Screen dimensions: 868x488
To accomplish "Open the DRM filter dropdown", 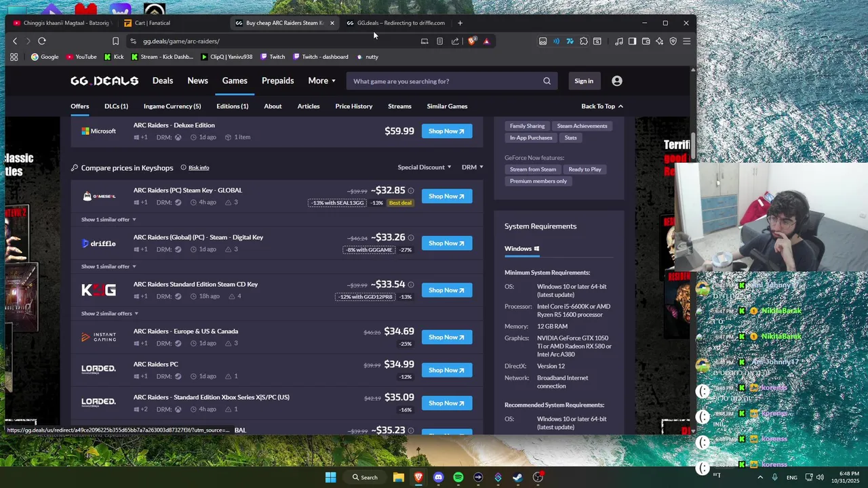I will tap(473, 167).
